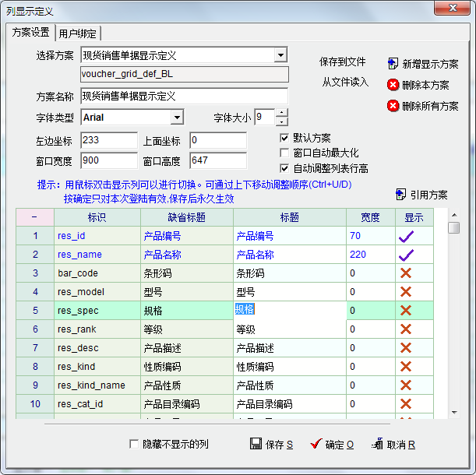Click the 取消 R cancel button
Screen dimensions: 476x475
[x=379, y=444]
